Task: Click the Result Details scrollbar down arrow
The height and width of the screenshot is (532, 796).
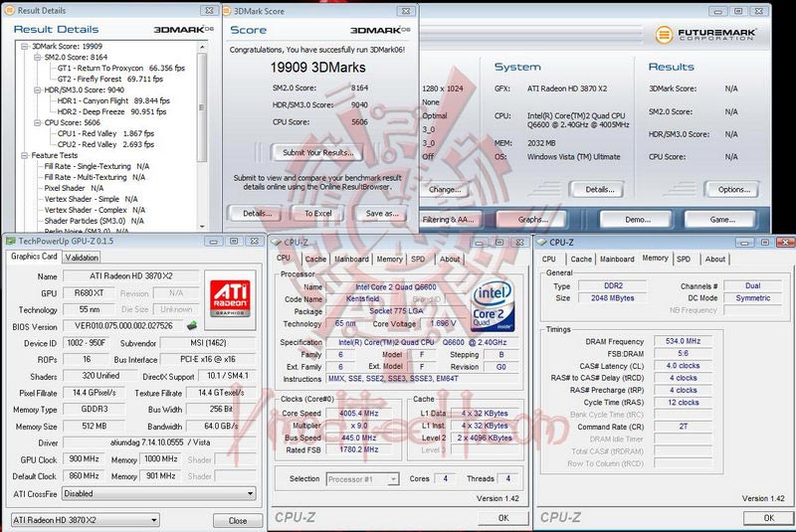Action: (202, 227)
